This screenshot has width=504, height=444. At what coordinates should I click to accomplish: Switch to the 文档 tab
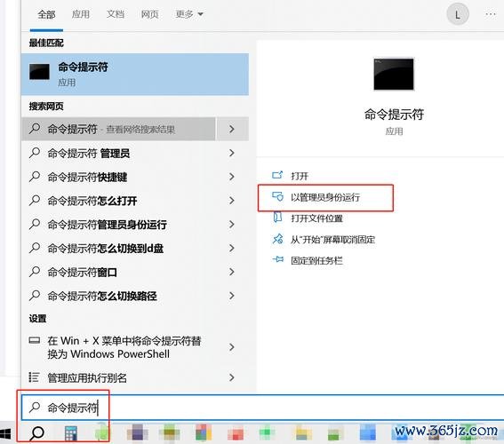click(115, 14)
